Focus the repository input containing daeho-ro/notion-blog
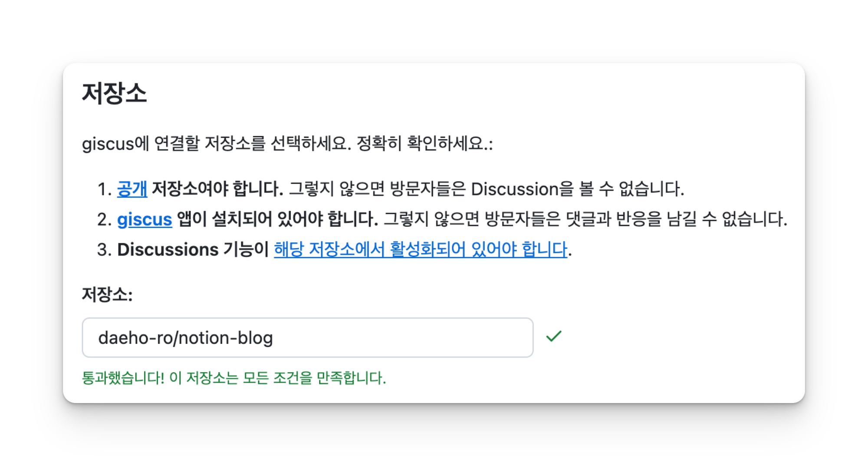The width and height of the screenshot is (868, 466). (307, 337)
